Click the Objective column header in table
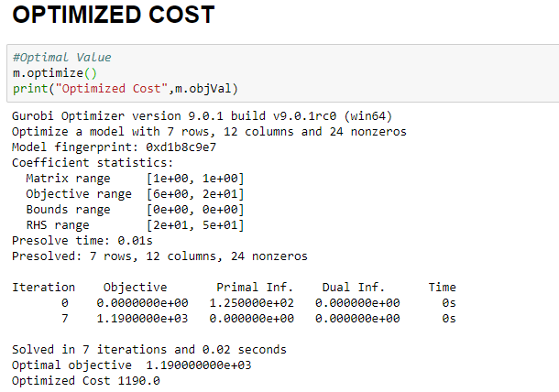The width and height of the screenshot is (559, 392). tap(135, 288)
